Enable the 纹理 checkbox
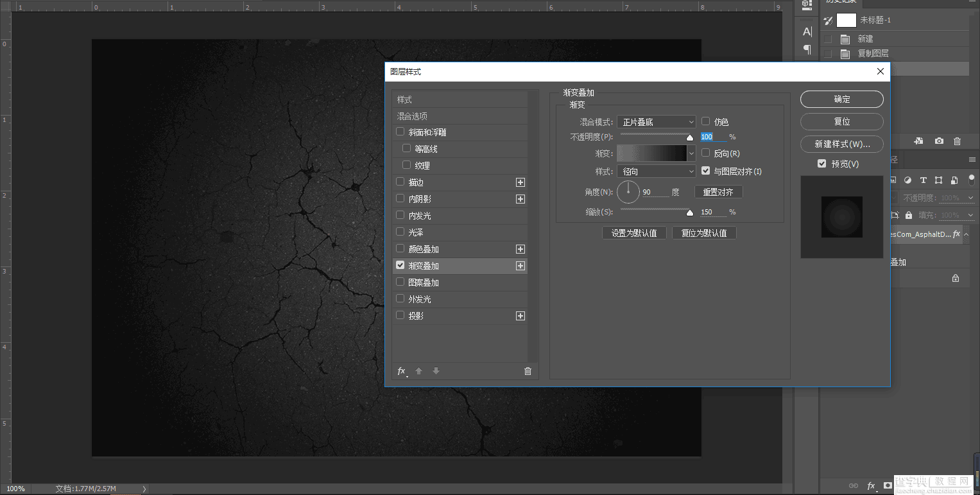Image resolution: width=980 pixels, height=495 pixels. [406, 165]
